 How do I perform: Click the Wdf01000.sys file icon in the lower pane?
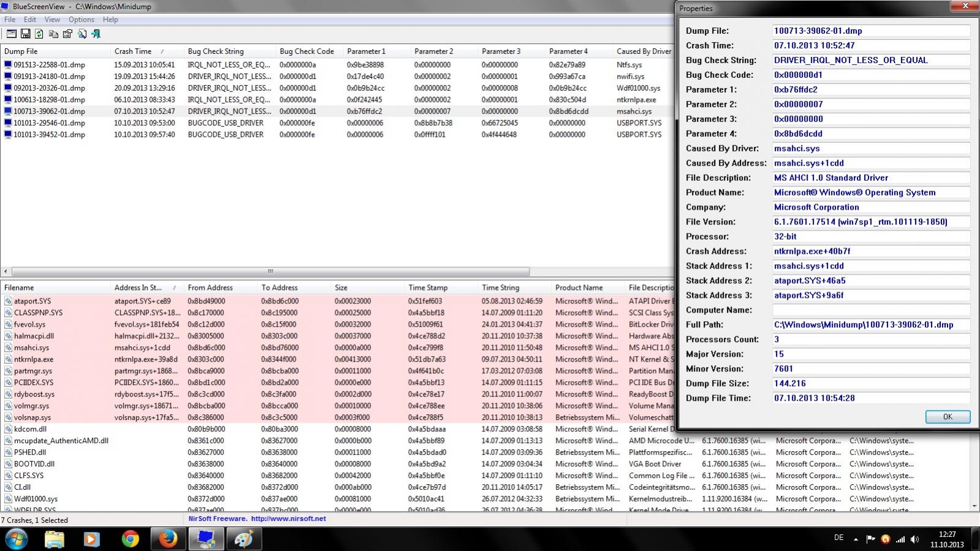pos(8,499)
